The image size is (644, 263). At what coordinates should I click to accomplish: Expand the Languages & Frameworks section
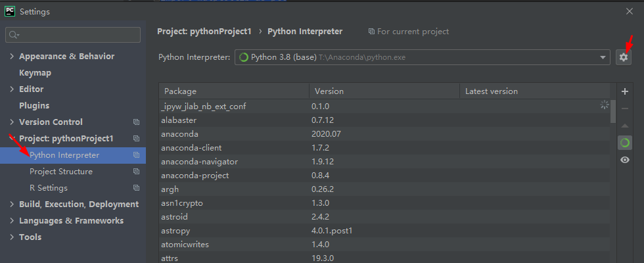point(12,221)
